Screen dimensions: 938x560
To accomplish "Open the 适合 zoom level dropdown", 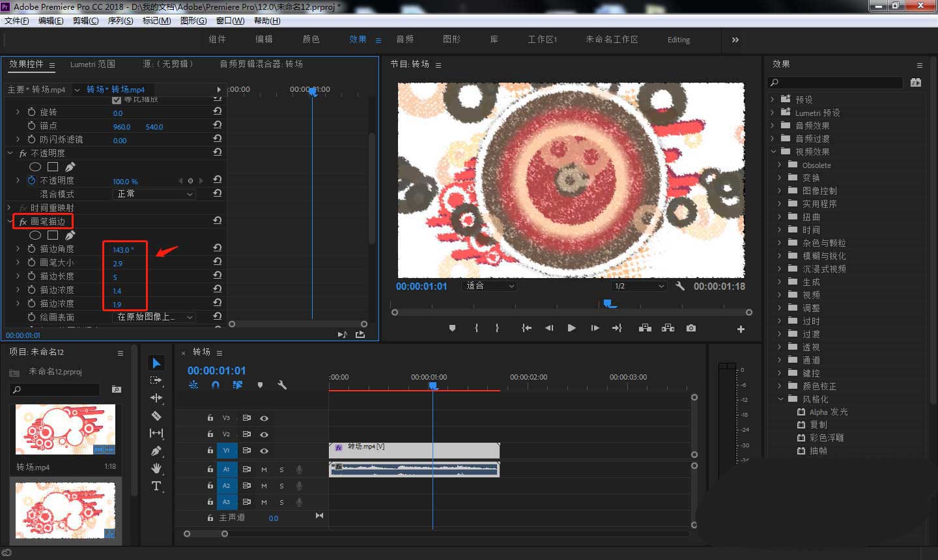I will click(x=490, y=286).
